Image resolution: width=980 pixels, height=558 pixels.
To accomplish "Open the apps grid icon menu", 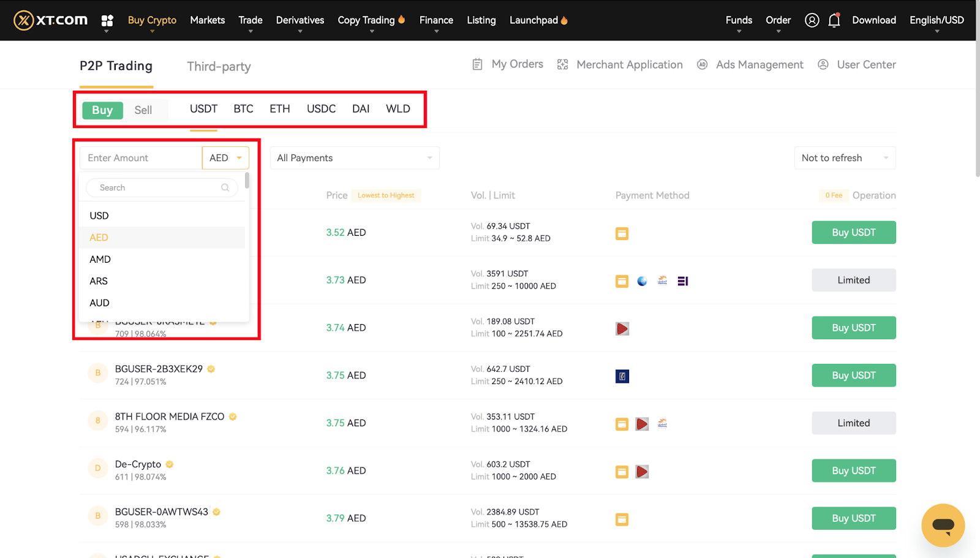I will (x=107, y=21).
